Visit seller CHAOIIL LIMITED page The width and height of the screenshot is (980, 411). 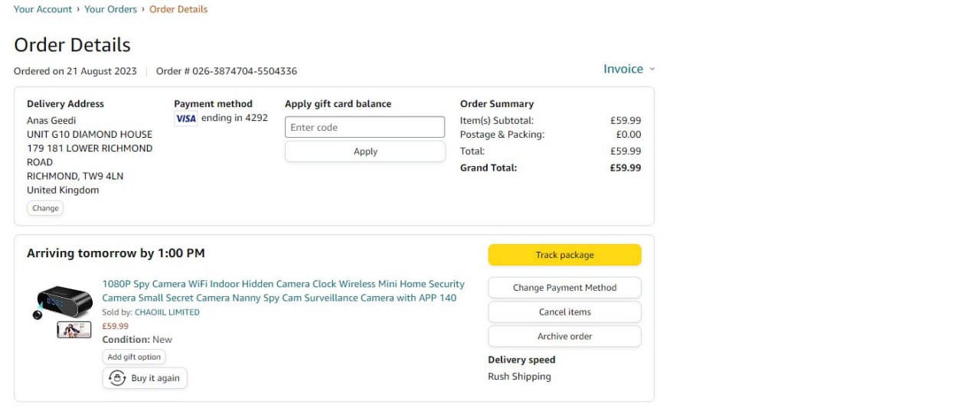click(167, 312)
